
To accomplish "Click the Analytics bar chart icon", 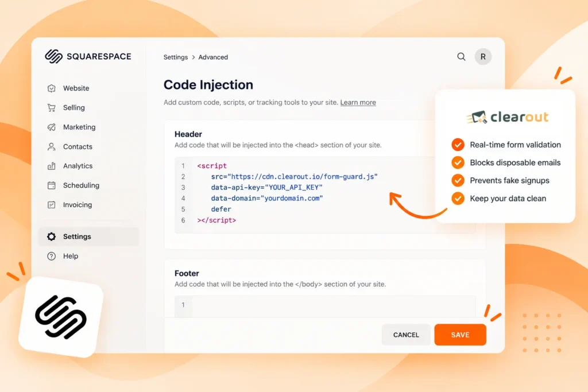I will [51, 166].
